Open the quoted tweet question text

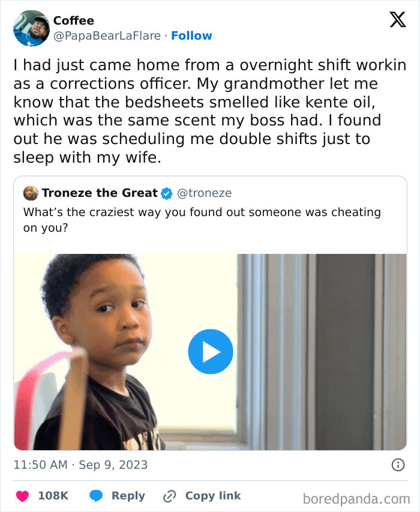coord(202,220)
